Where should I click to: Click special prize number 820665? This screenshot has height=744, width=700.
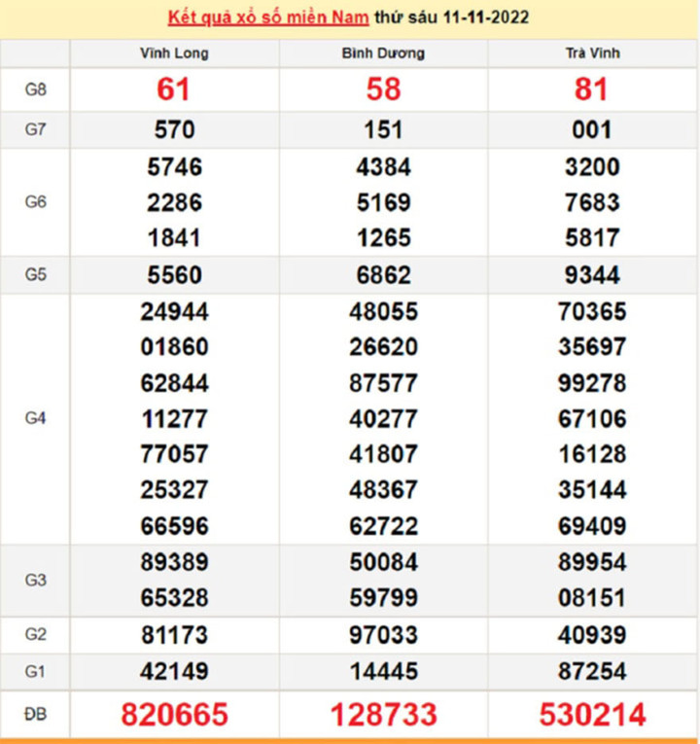coord(175,716)
